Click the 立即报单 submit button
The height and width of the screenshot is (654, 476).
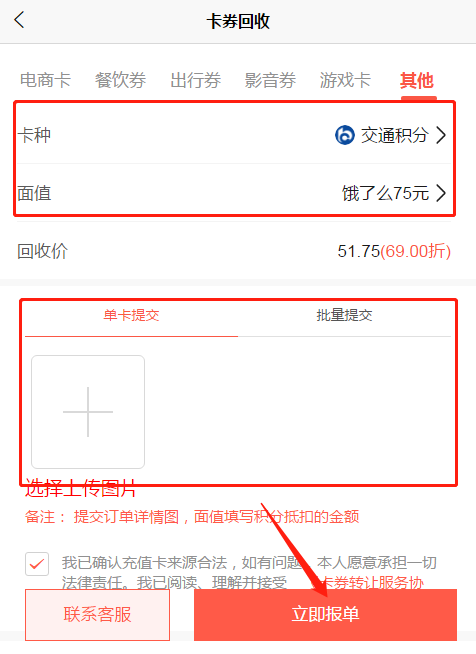click(x=325, y=614)
